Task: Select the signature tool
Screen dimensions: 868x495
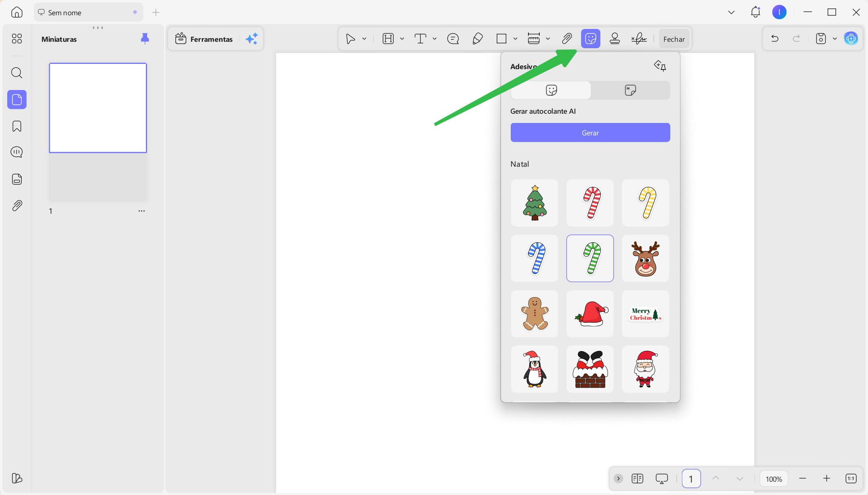Action: (x=639, y=39)
